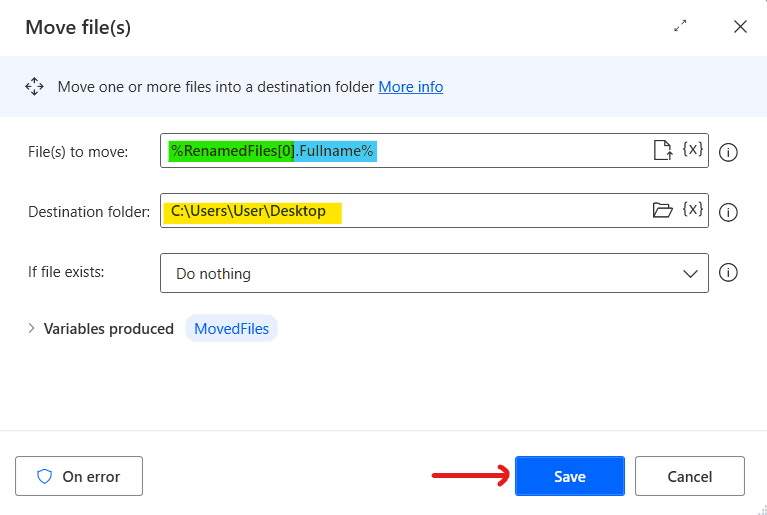Open the On error settings

click(79, 477)
